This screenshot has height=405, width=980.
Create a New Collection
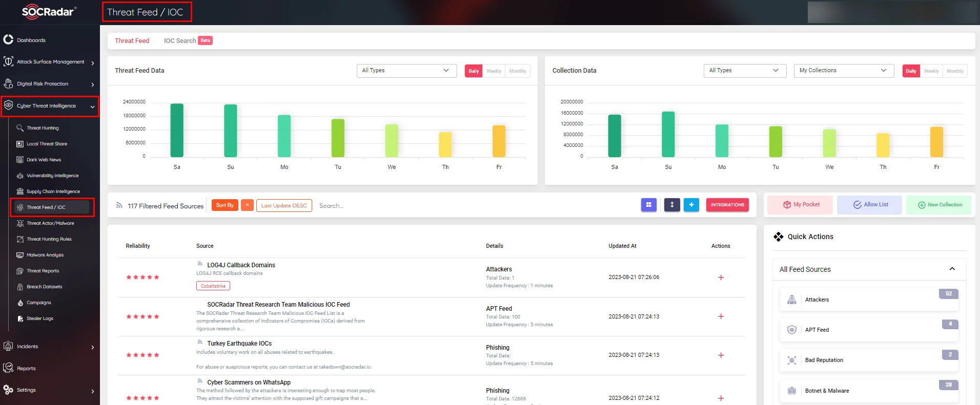[939, 205]
